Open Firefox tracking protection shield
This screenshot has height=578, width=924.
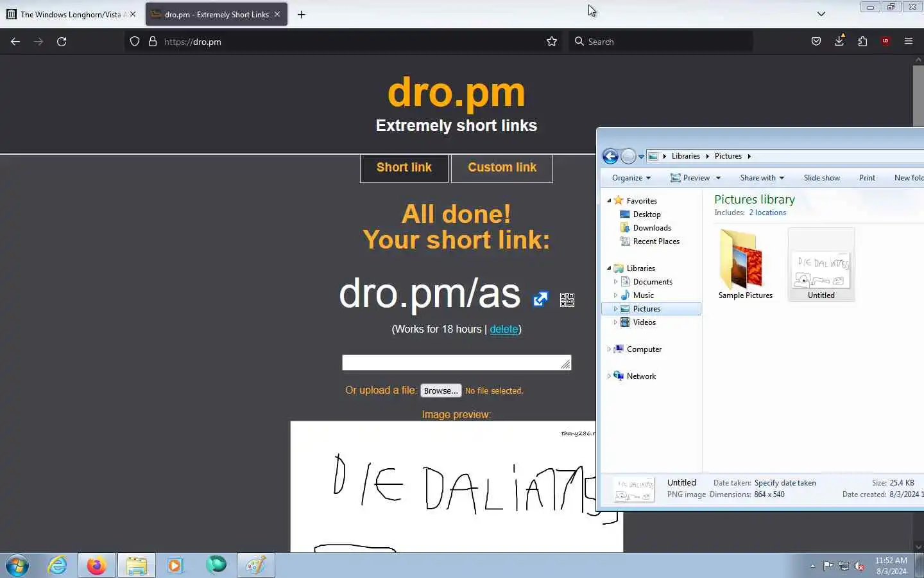coord(135,42)
